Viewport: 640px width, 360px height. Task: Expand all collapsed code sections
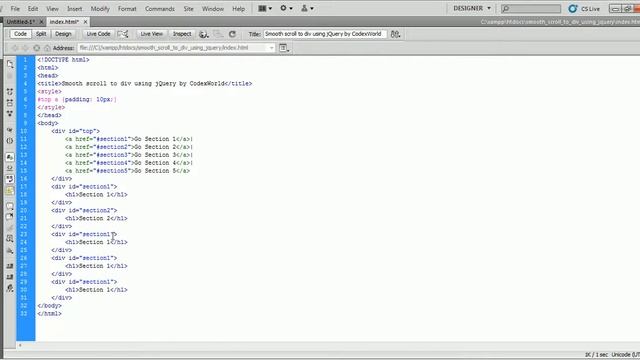click(10, 113)
